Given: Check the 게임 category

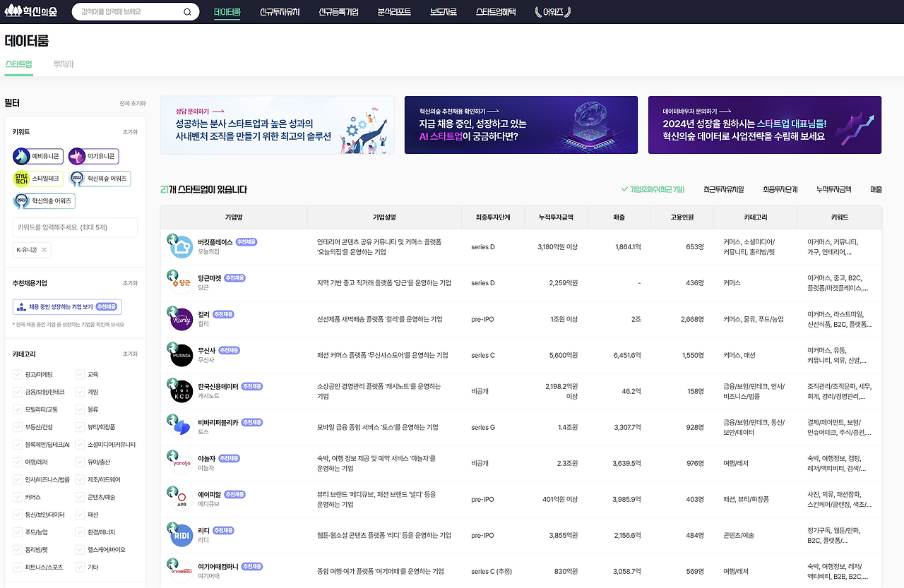Looking at the screenshot, I should click(x=80, y=392).
